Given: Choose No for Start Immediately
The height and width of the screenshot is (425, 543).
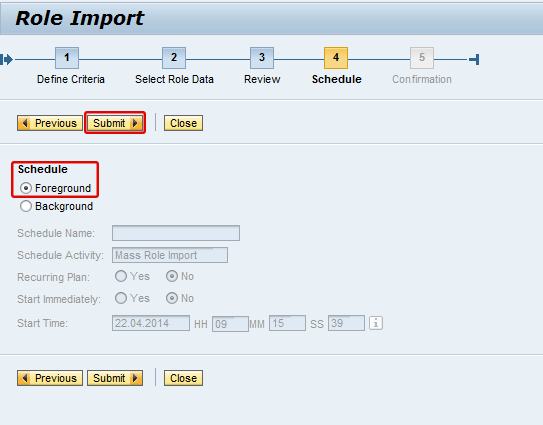Looking at the screenshot, I should coord(172,298).
